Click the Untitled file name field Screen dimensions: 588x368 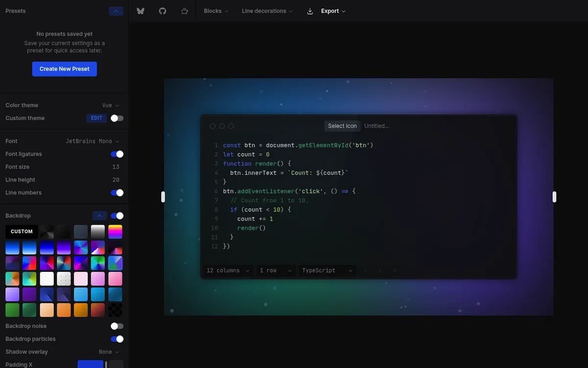point(377,126)
